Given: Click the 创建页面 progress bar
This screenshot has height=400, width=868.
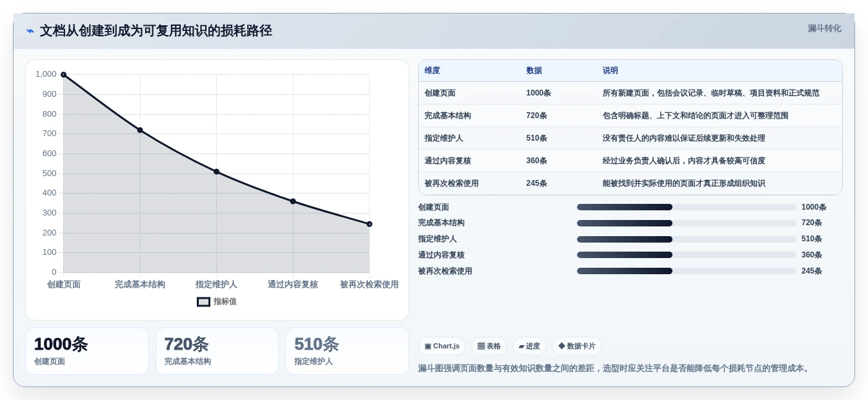Looking at the screenshot, I should click(687, 207).
